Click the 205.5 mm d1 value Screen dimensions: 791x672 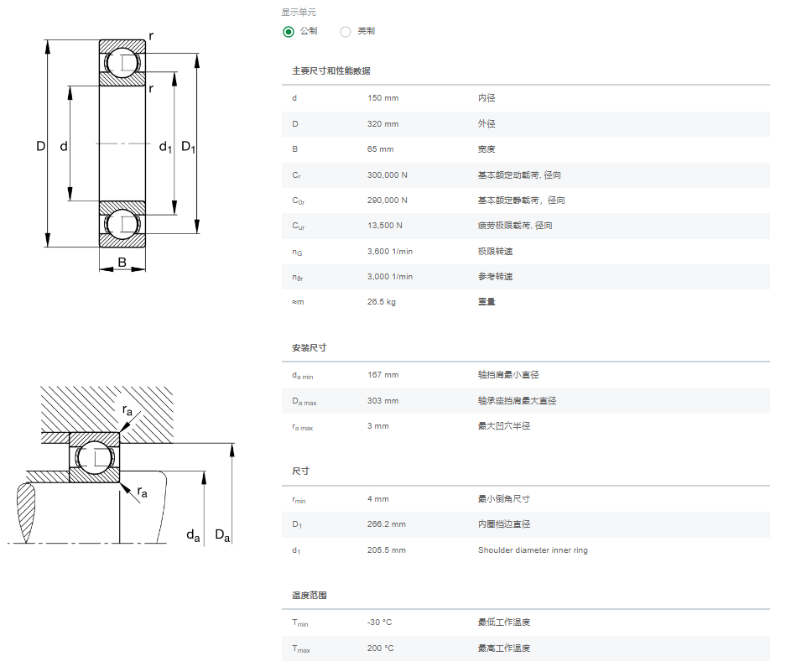(x=387, y=550)
